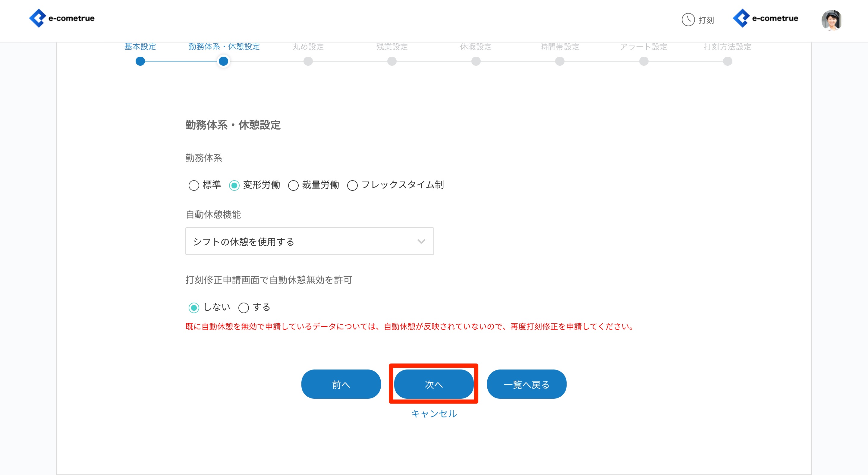Open the 自動休憩機能 dropdown
This screenshot has height=475, width=868.
[309, 241]
